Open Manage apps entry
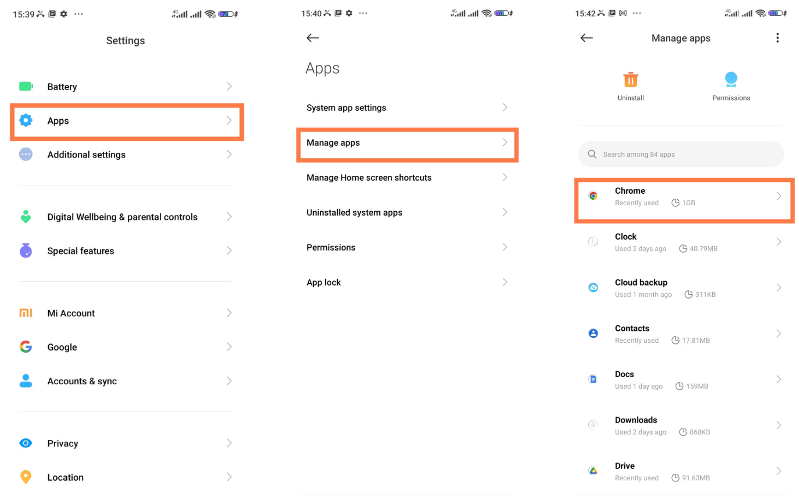This screenshot has height=499, width=799. (407, 143)
